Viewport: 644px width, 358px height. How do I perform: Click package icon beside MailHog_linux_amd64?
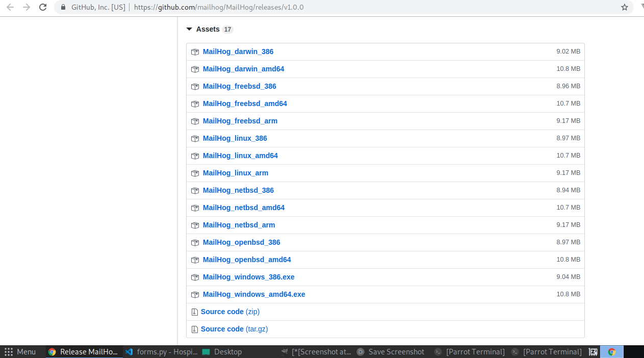point(195,156)
